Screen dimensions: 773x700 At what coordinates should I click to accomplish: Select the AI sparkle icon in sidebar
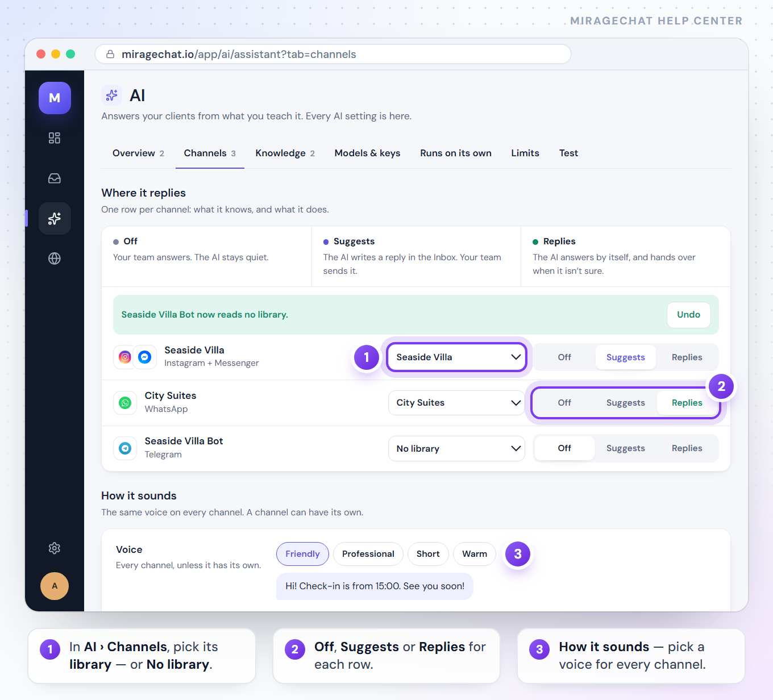coord(55,218)
